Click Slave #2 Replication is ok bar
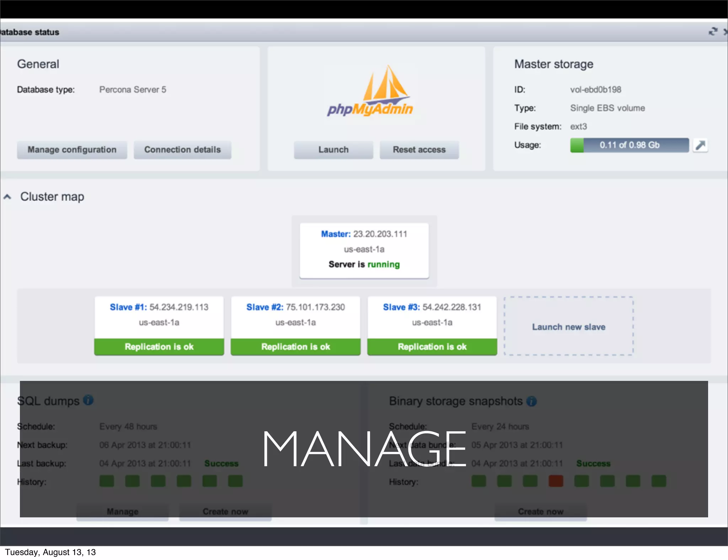This screenshot has width=728, height=560. [295, 347]
